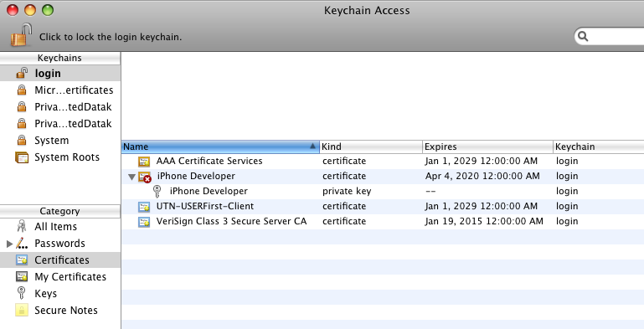This screenshot has width=644, height=329.
Task: Sort the list by Kind column
Action: pyautogui.click(x=371, y=147)
